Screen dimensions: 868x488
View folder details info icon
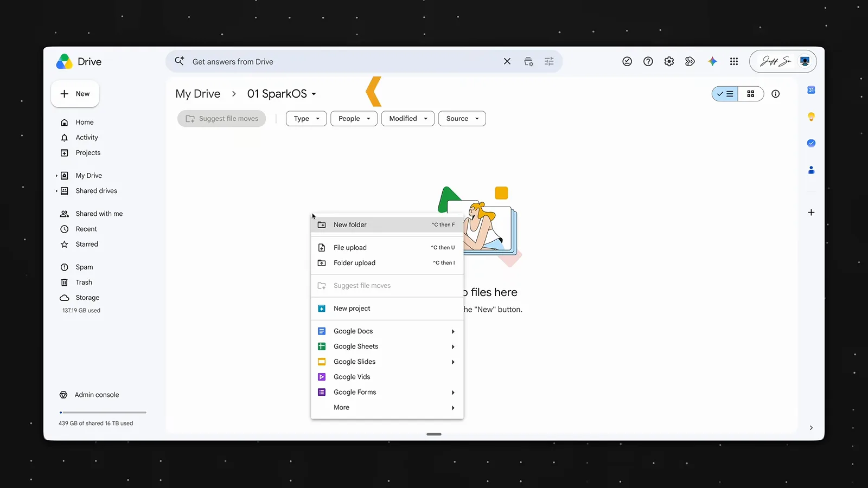click(x=775, y=94)
